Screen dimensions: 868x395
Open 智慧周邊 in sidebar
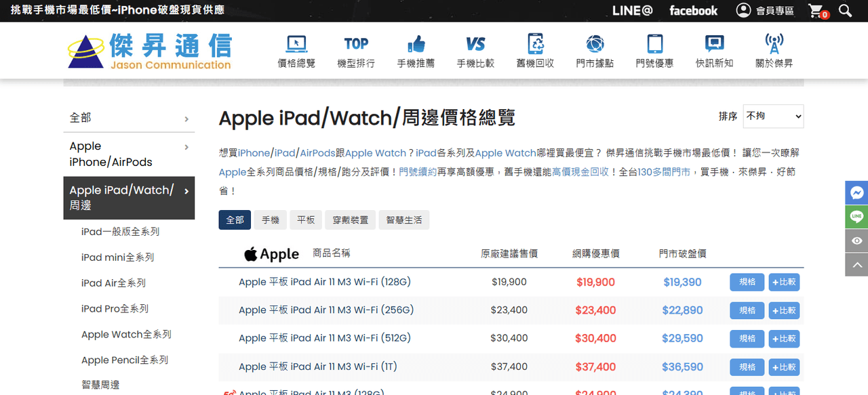pyautogui.click(x=100, y=385)
